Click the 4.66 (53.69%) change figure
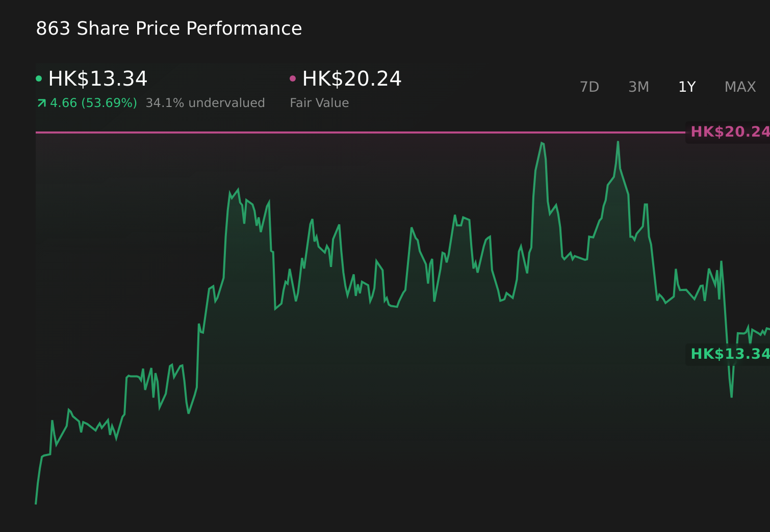 tap(93, 102)
